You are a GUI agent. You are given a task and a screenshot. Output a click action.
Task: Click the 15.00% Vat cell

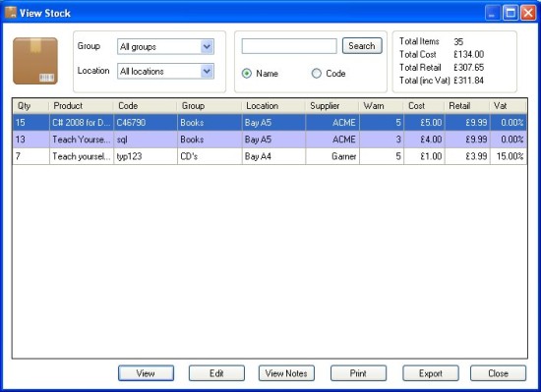(509, 156)
